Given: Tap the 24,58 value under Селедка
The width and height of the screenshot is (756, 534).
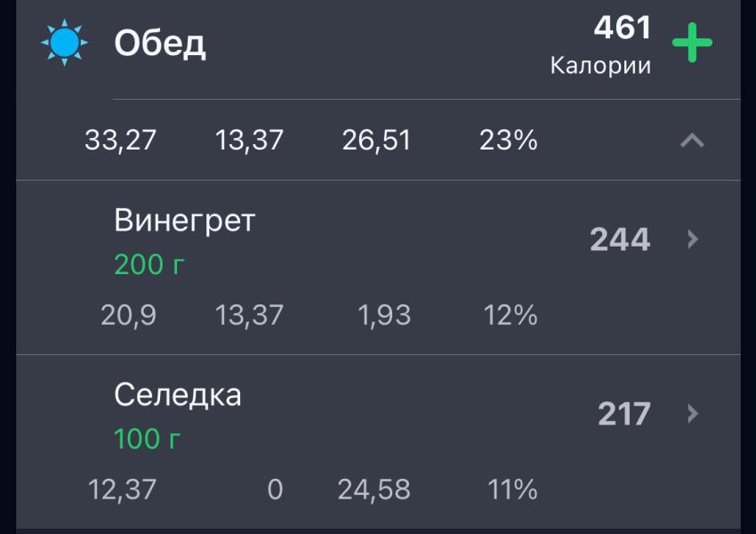Looking at the screenshot, I should point(374,489).
